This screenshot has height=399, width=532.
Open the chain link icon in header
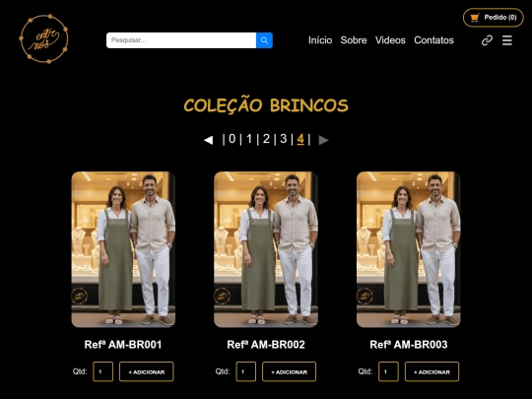click(x=487, y=40)
